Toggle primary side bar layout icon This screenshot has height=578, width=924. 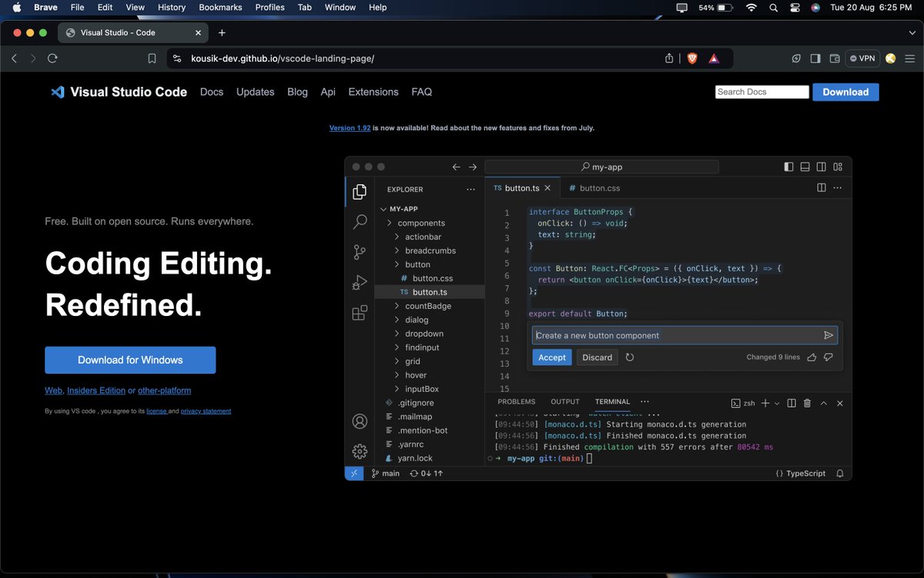[x=788, y=166]
